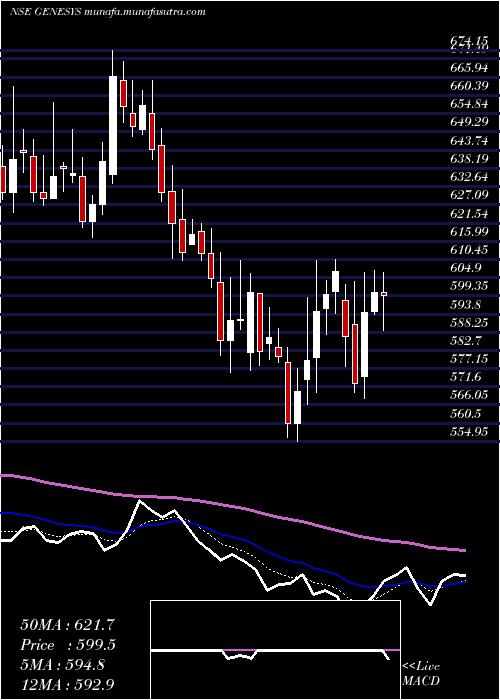Click the 12MA : 592.9 readout
500x700 pixels.
pyautogui.click(x=68, y=685)
